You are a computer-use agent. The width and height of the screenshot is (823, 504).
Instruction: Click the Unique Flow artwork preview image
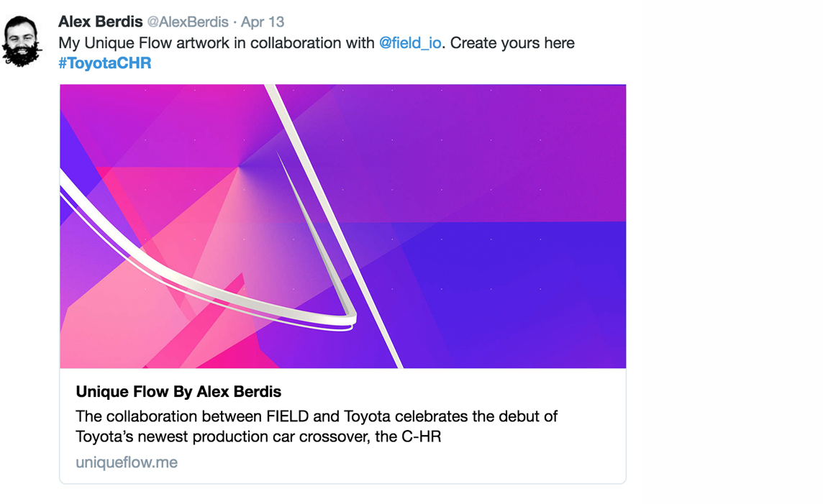[342, 226]
